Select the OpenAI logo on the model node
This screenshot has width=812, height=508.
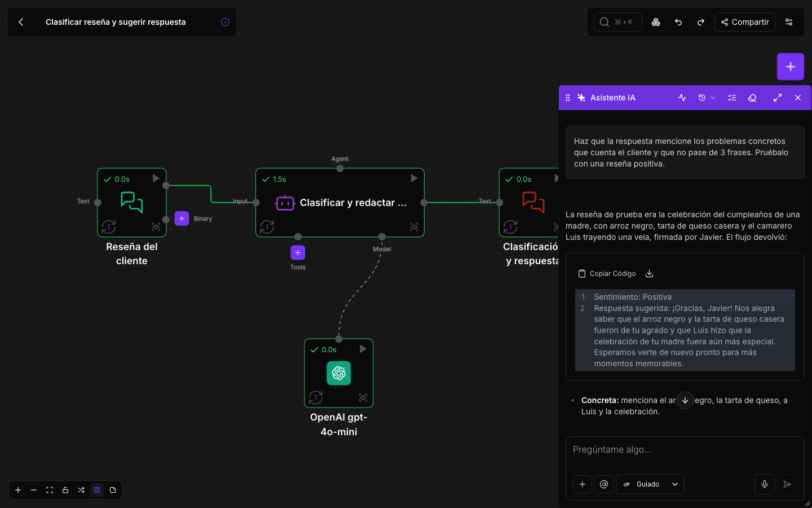[339, 373]
